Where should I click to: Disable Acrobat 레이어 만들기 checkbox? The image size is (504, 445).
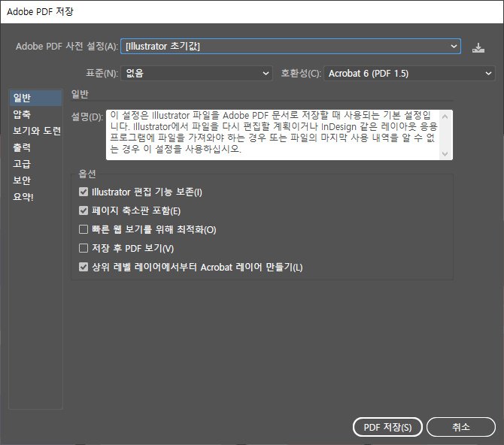[x=84, y=267]
